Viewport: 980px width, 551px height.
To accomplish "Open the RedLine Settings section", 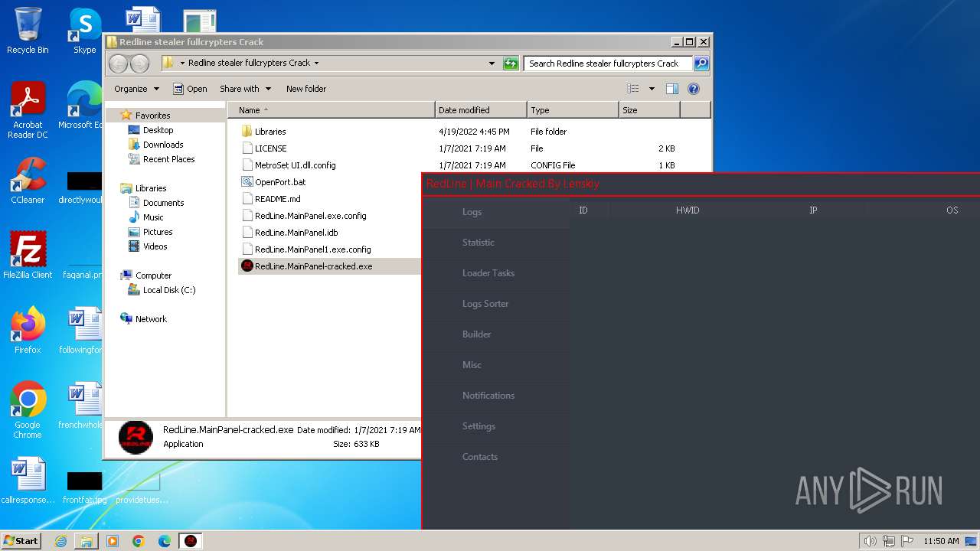I will (x=479, y=426).
